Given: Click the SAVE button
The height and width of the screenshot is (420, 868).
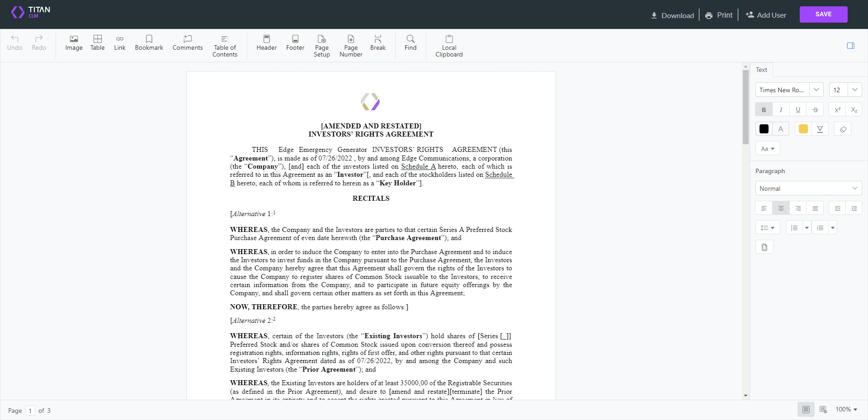Looking at the screenshot, I should click(823, 14).
